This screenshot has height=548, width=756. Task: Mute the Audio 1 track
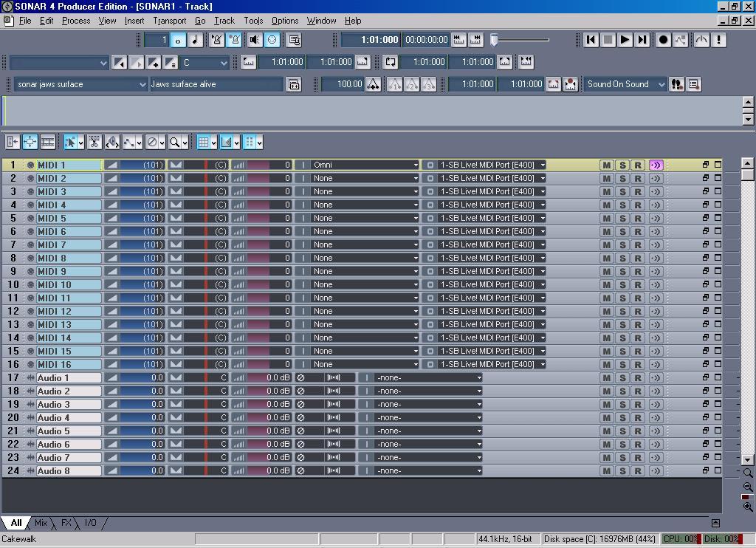click(x=607, y=377)
